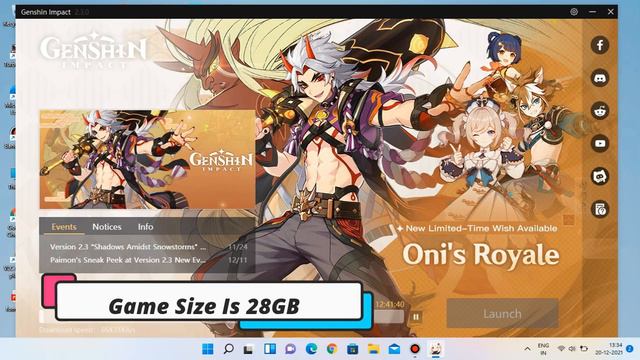The width and height of the screenshot is (640, 360).
Task: Launch Google Chrome from taskbar
Action: 332,349
